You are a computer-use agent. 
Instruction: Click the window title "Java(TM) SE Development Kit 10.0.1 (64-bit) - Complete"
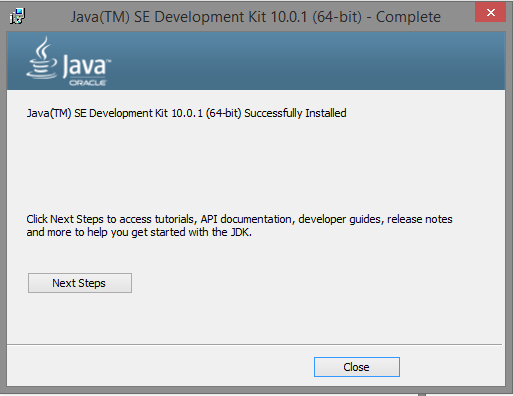(x=256, y=17)
